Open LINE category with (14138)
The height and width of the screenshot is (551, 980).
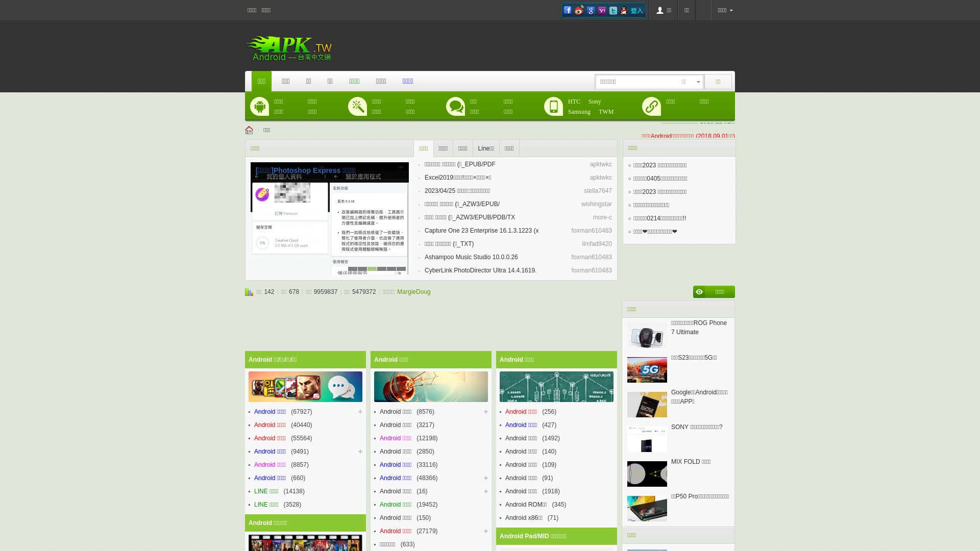[266, 491]
